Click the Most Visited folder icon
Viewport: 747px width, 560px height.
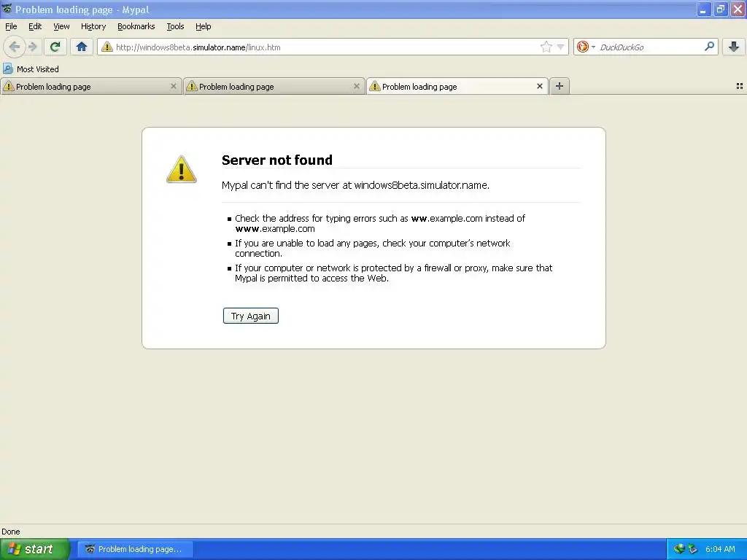click(x=8, y=69)
